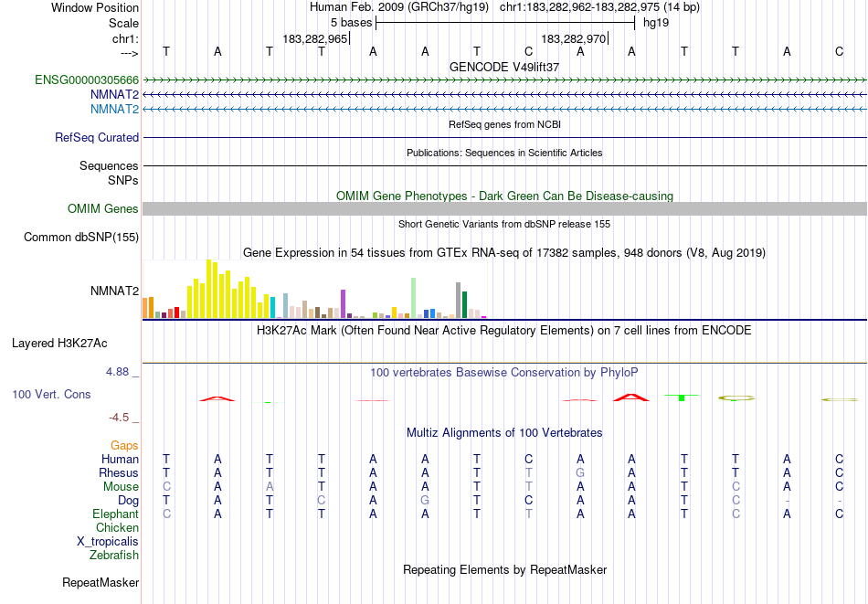Select the Rhesus species row label
Screen dimensions: 868x604
(x=119, y=472)
